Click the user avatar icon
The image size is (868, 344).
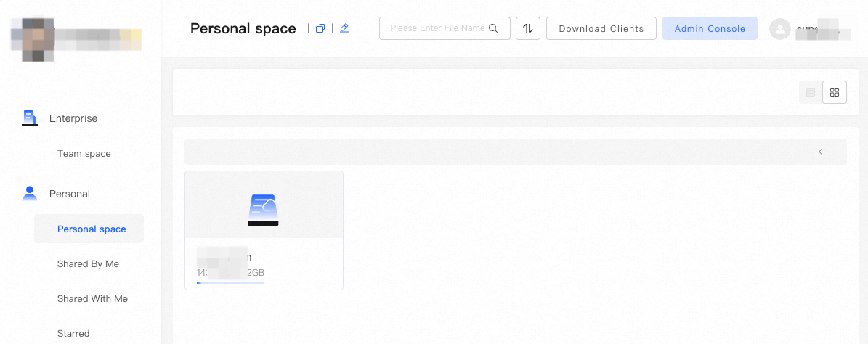(x=780, y=29)
